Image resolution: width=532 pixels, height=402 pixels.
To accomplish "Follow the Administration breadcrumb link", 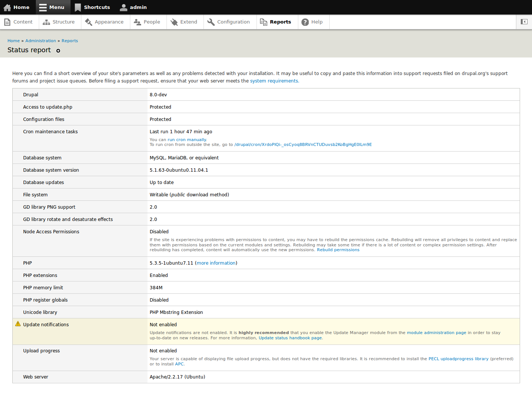I will (x=41, y=41).
